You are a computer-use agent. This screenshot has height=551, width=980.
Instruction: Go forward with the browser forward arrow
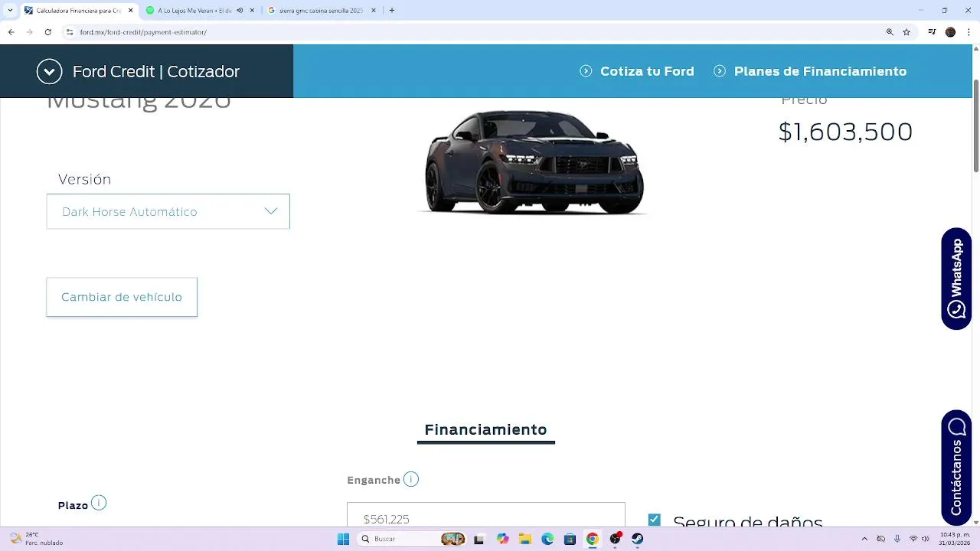(29, 32)
